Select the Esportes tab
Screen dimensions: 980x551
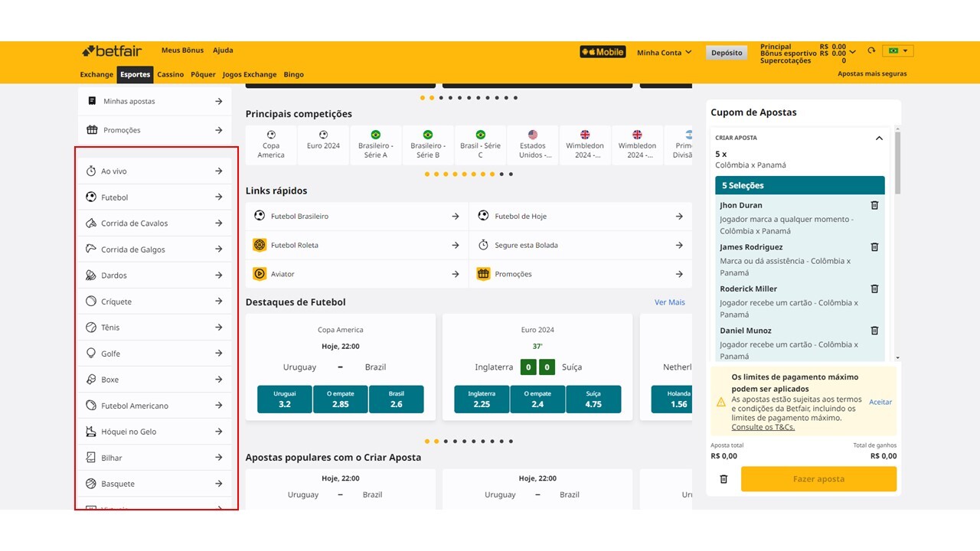pos(135,74)
